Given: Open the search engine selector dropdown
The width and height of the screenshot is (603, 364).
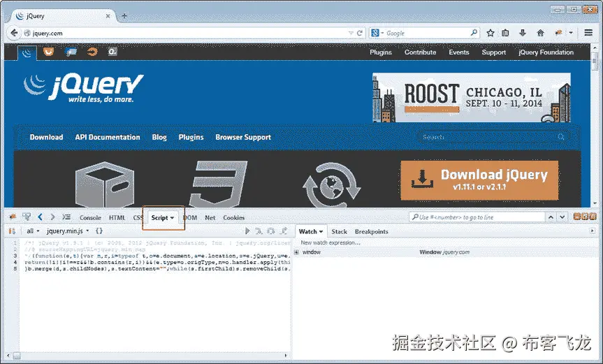Looking at the screenshot, I should (377, 33).
